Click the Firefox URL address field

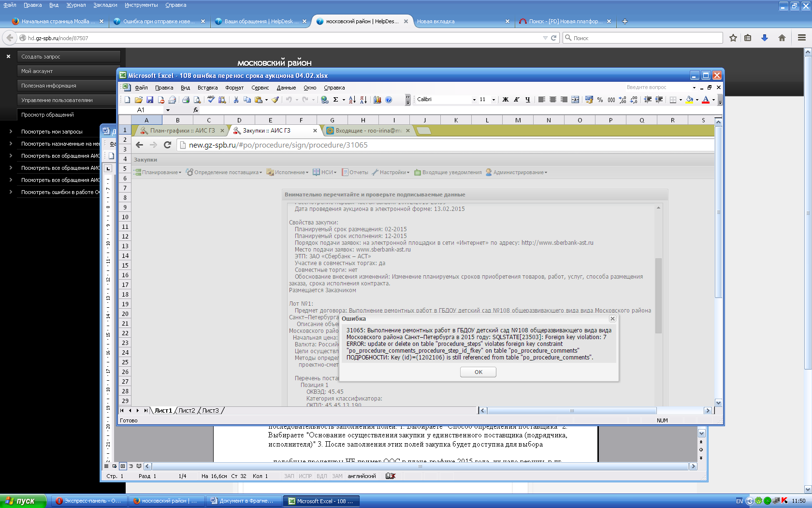point(284,38)
